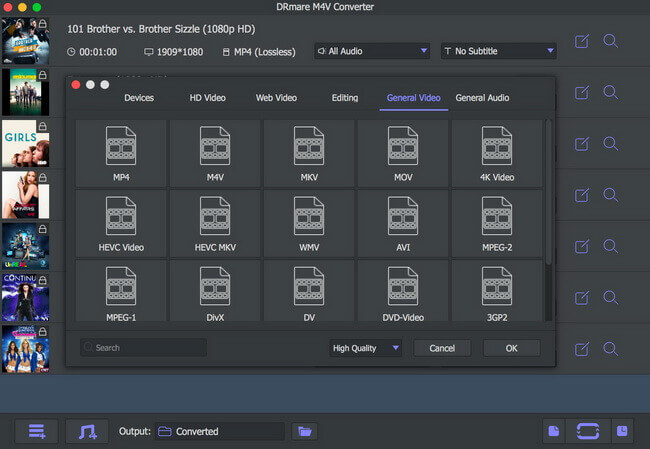
Task: Switch to the General Audio tab
Action: point(482,98)
